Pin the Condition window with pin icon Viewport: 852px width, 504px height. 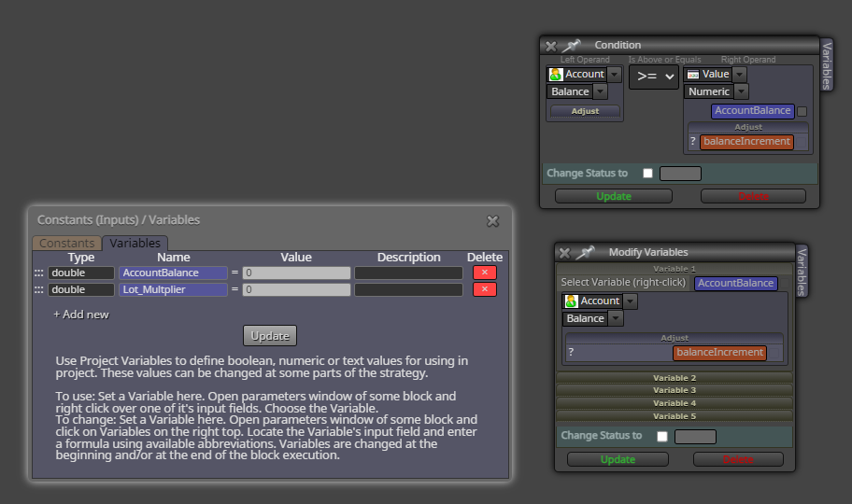pyautogui.click(x=572, y=46)
